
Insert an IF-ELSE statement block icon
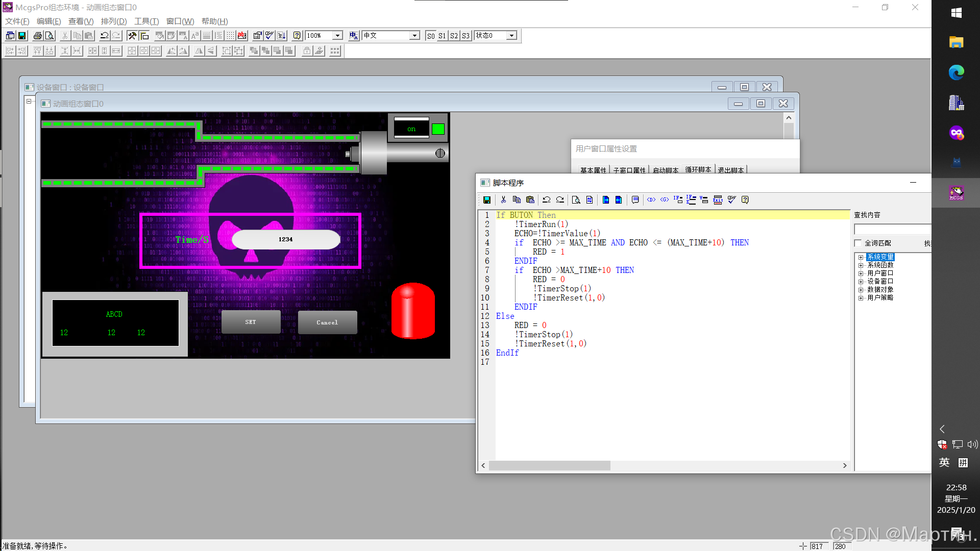click(691, 200)
